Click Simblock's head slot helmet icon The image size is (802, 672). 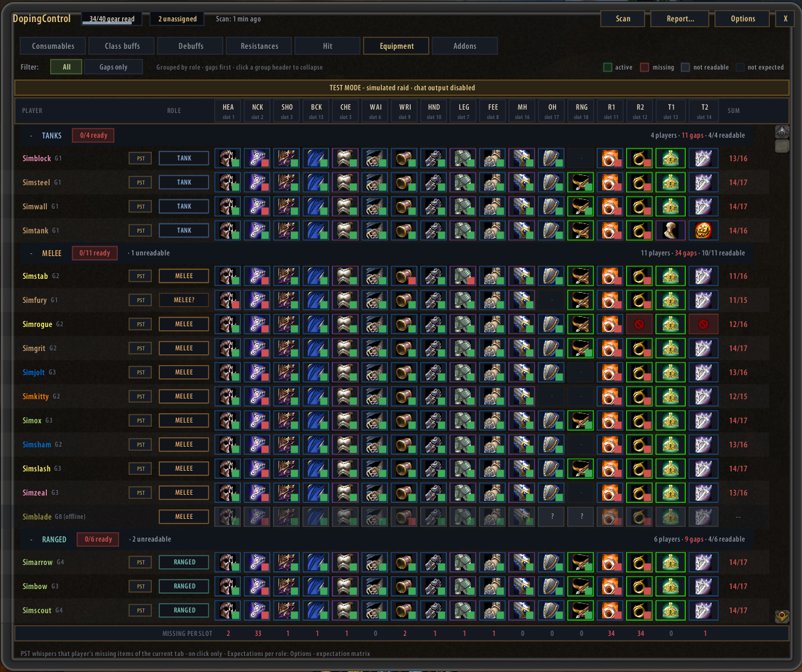click(x=227, y=158)
